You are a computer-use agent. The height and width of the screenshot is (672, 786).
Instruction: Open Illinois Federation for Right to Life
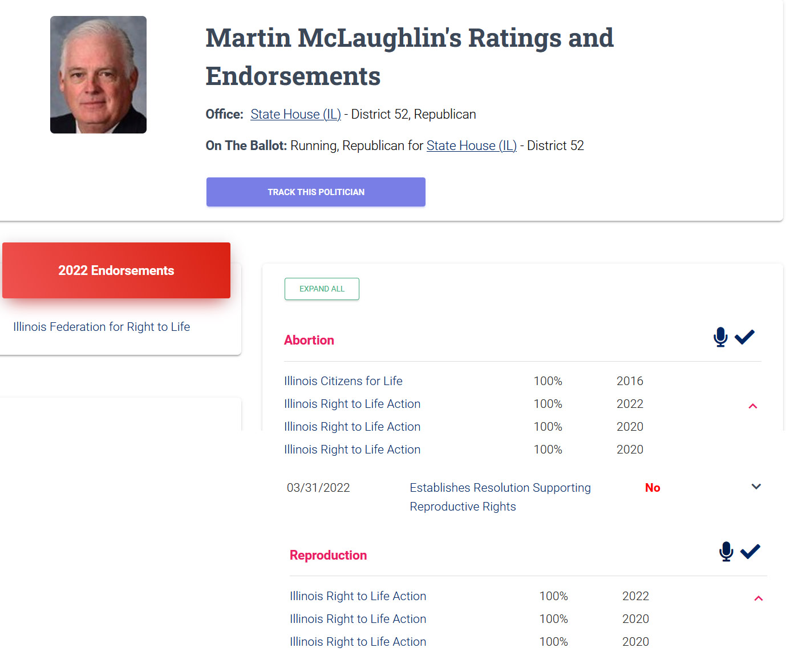point(102,327)
